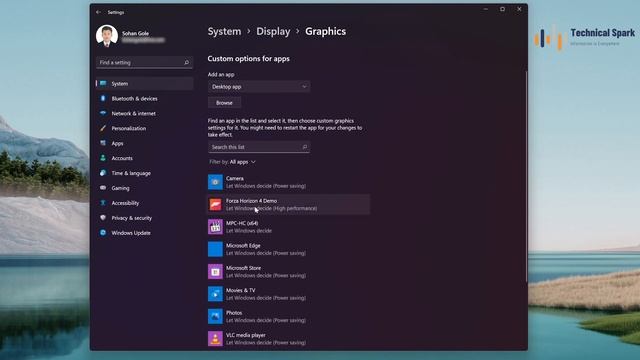
Task: Select Network & internet in sidebar
Action: click(133, 113)
